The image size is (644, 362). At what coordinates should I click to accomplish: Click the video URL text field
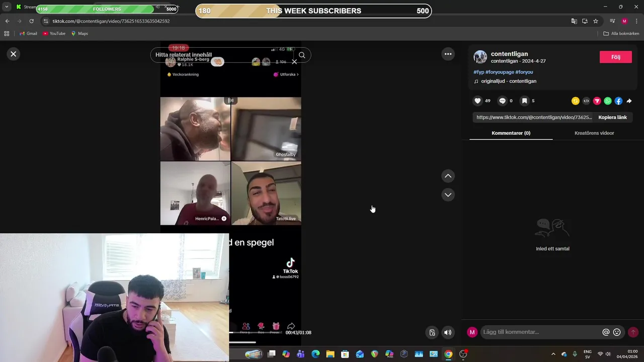534,117
